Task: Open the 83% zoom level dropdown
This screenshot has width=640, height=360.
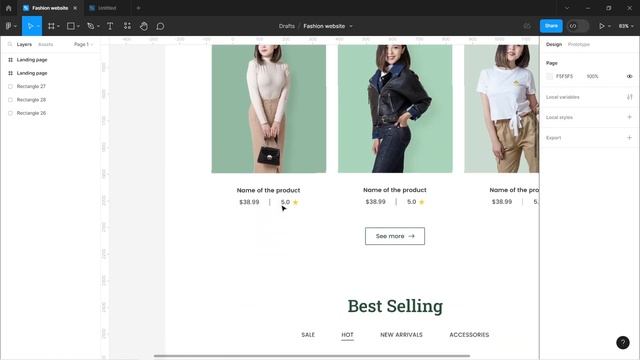Action: click(x=626, y=26)
